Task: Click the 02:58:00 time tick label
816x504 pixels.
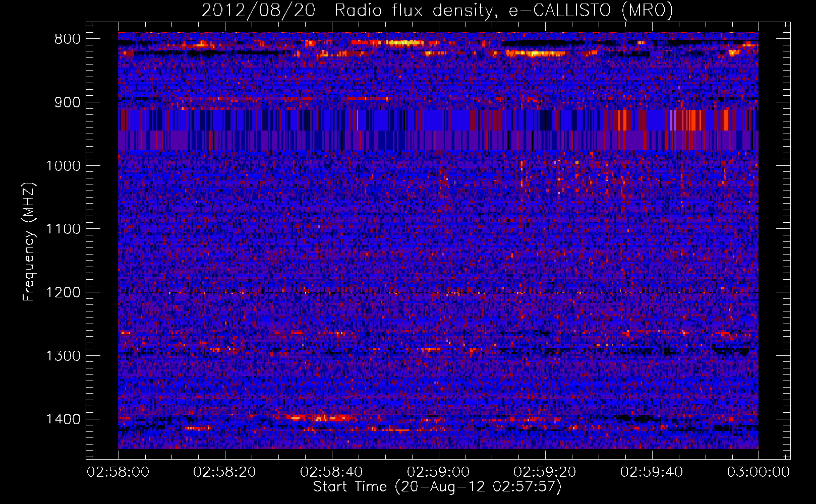Action: tap(118, 472)
